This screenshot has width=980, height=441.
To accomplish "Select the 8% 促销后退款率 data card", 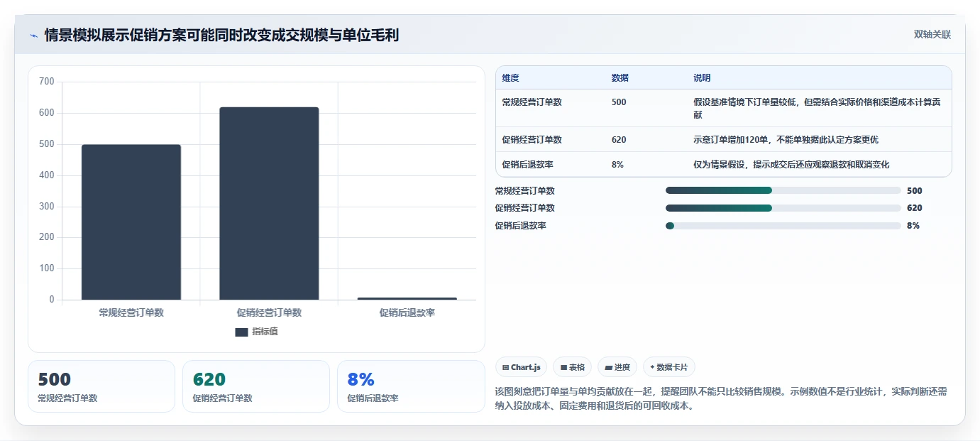I will point(411,386).
